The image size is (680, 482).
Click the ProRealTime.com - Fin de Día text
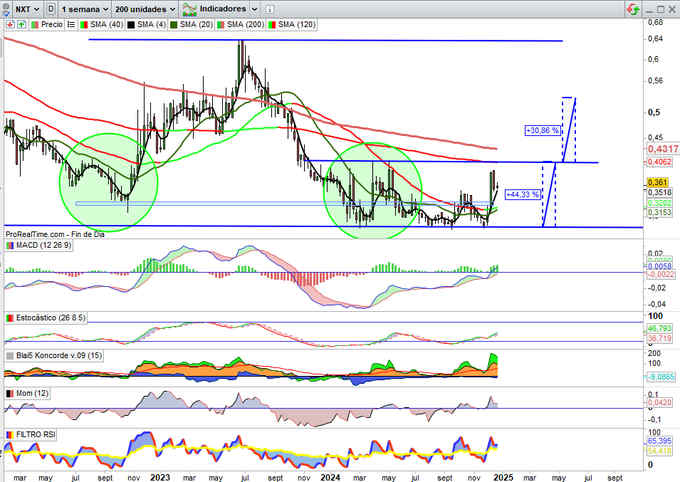point(55,234)
